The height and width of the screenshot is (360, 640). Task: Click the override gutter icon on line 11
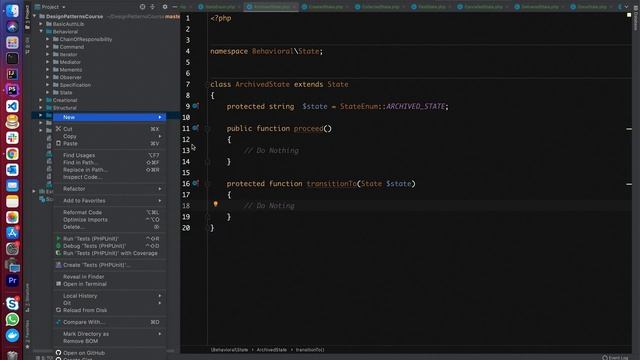196,128
